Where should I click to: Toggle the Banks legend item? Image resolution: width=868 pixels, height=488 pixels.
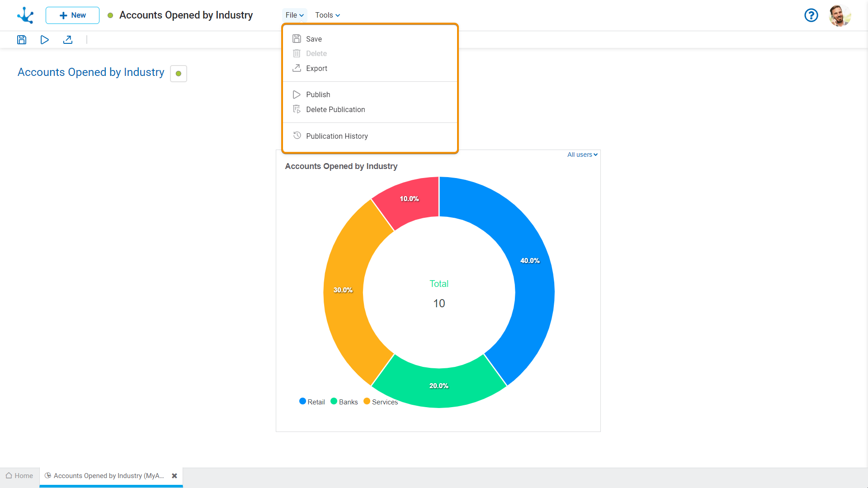click(344, 402)
